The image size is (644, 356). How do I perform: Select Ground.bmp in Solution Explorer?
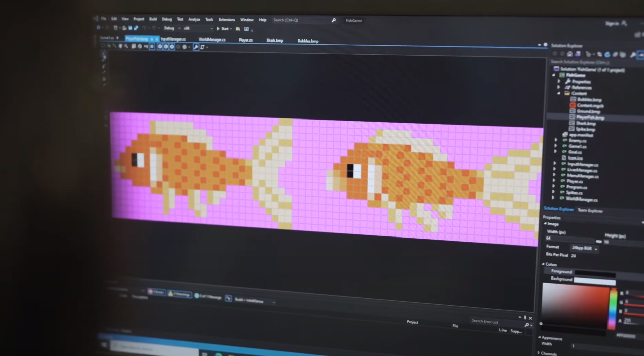589,111
